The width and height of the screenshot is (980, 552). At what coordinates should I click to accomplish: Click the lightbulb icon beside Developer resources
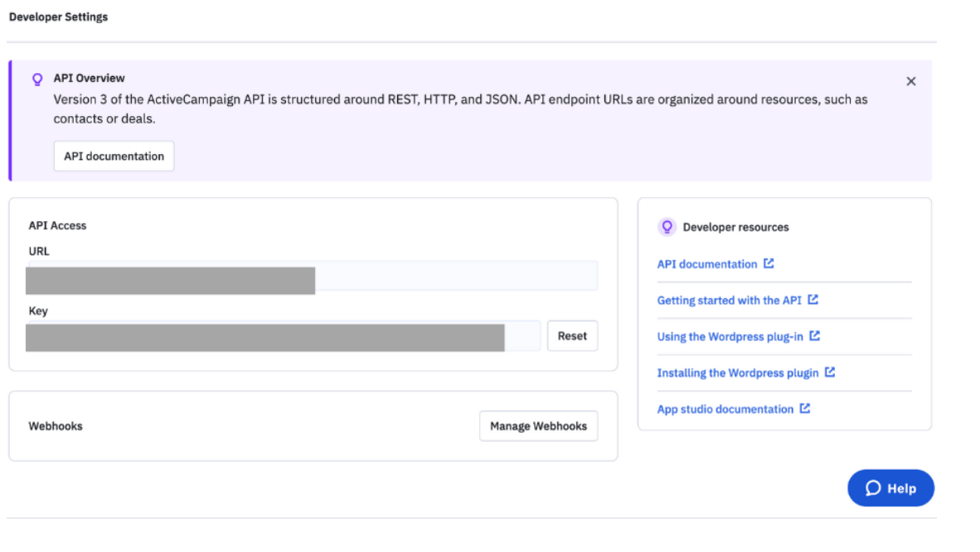(667, 227)
